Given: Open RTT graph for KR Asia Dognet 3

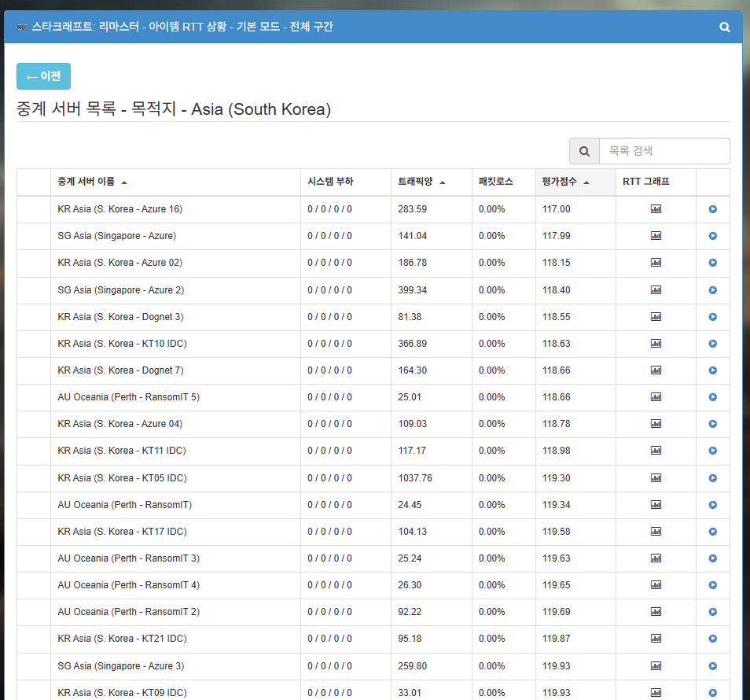Looking at the screenshot, I should (656, 317).
